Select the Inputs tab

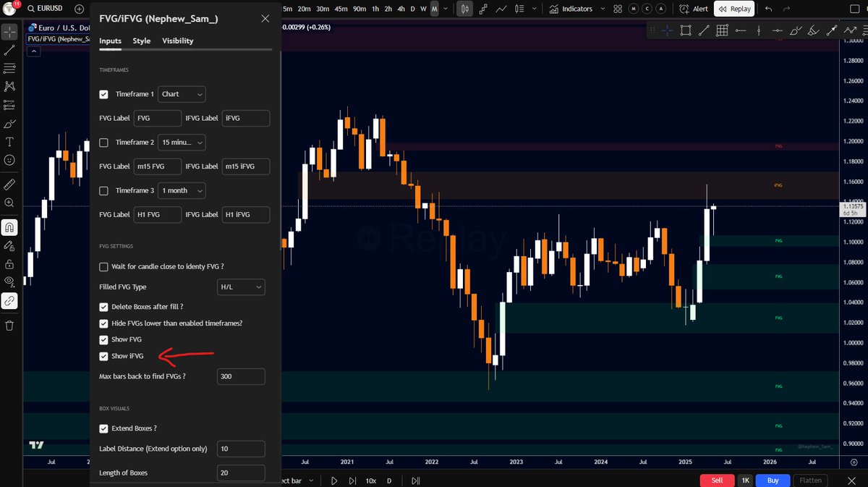tap(110, 41)
